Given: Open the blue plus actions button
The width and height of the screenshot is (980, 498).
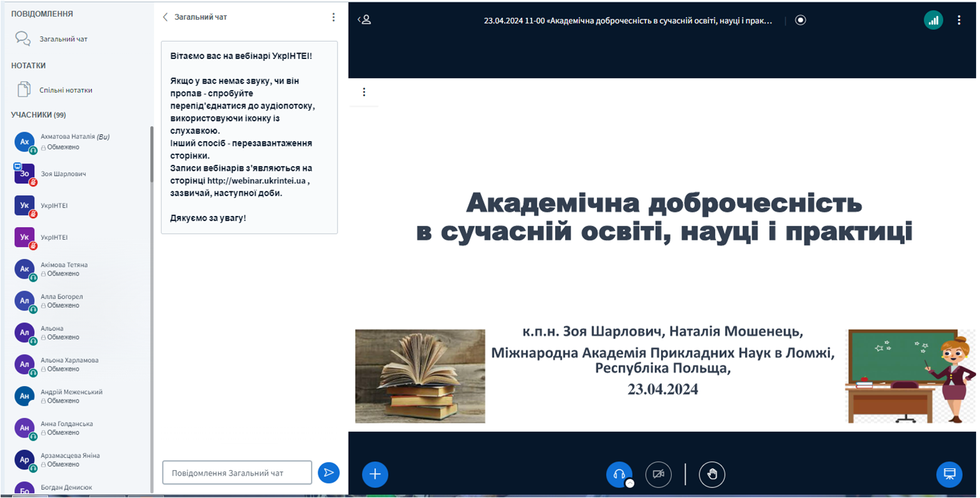Looking at the screenshot, I should tap(375, 474).
